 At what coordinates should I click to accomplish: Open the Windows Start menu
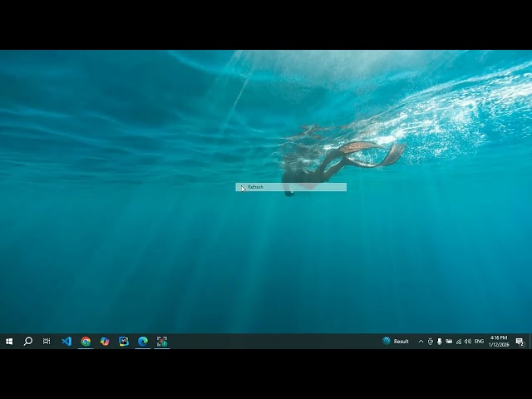tap(9, 342)
